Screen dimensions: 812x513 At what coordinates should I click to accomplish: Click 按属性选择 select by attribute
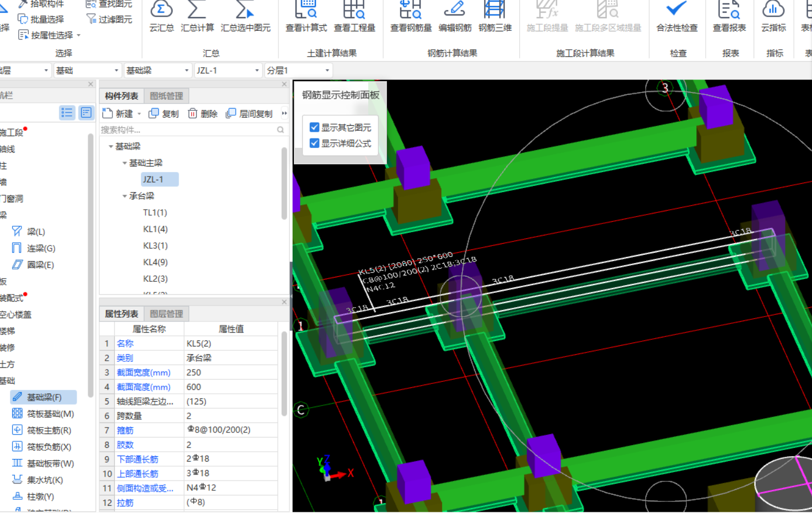pyautogui.click(x=46, y=35)
